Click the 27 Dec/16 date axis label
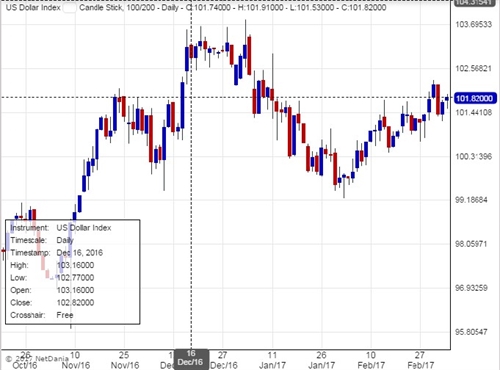 pos(223,360)
